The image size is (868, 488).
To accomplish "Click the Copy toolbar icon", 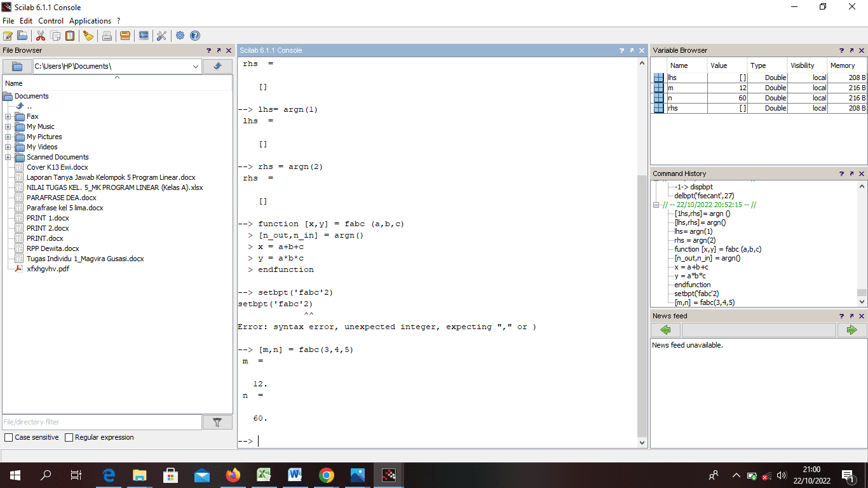I will click(55, 36).
